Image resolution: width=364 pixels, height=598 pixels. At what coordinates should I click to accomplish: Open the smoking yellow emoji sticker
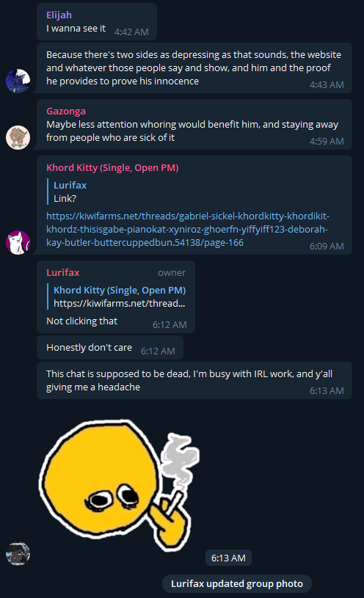click(119, 485)
